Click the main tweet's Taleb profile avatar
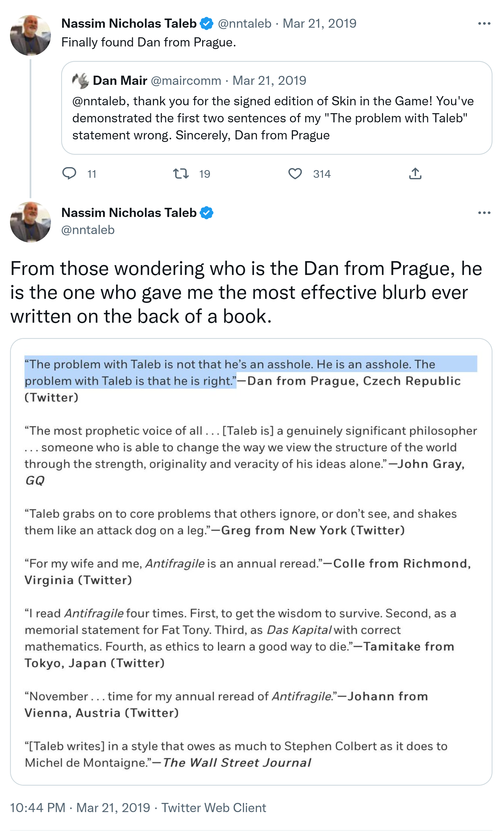Screen dimensions: 504x840 click(30, 222)
